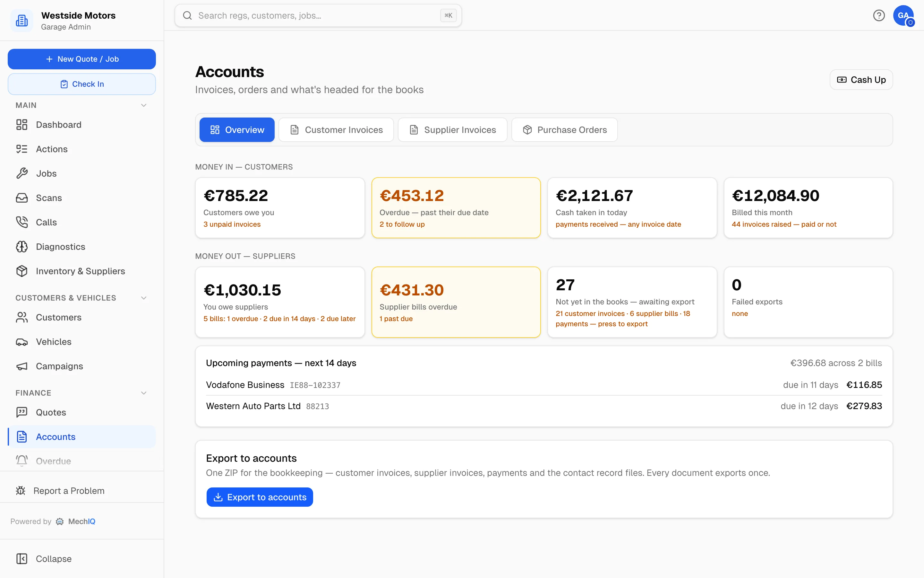Select the Jobs wrench icon

[x=22, y=173]
